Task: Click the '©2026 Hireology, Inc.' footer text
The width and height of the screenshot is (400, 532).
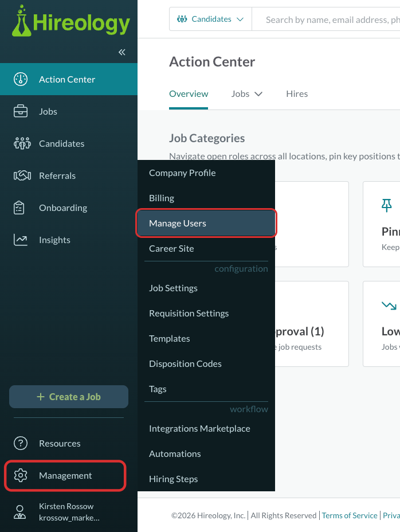Action: pyautogui.click(x=209, y=515)
